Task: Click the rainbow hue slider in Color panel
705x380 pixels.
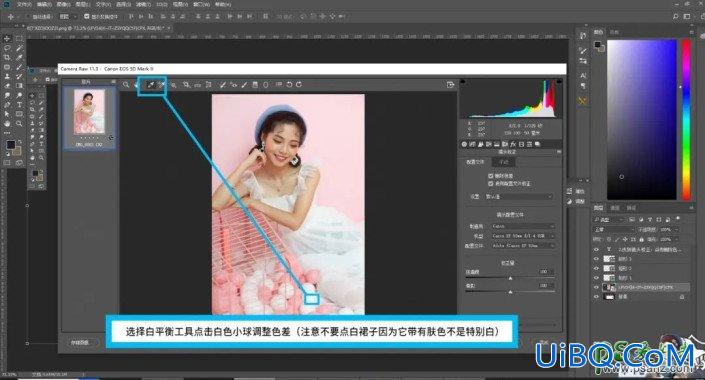Action: pyautogui.click(x=686, y=119)
